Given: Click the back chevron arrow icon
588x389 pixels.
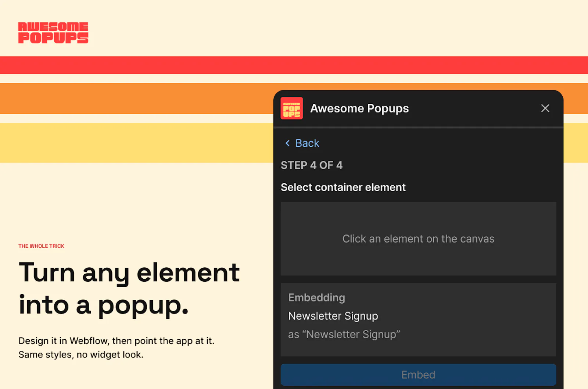Looking at the screenshot, I should point(287,143).
